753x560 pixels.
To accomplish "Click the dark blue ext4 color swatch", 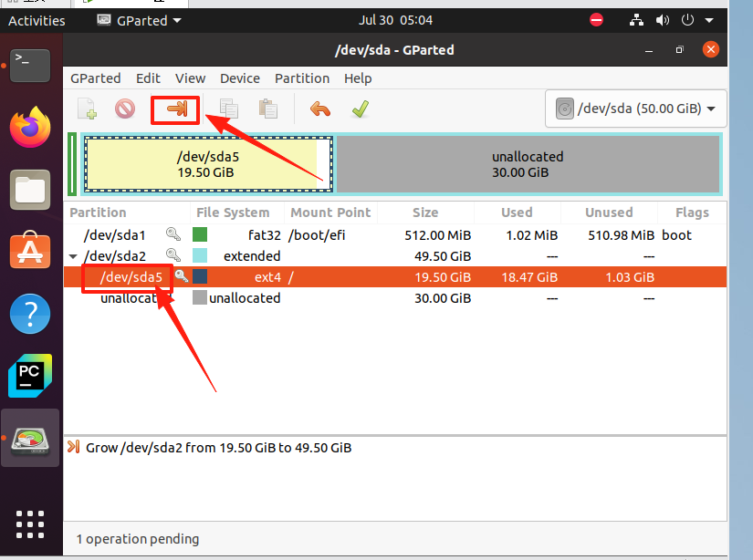I will (200, 276).
